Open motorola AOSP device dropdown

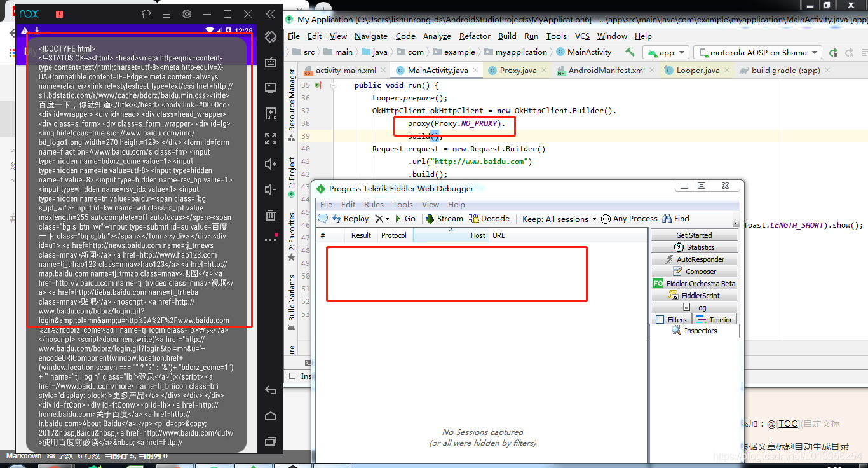click(x=757, y=52)
